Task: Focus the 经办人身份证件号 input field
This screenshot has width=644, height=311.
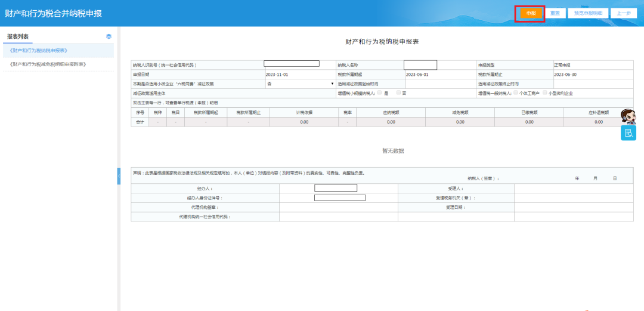Action: pyautogui.click(x=340, y=198)
